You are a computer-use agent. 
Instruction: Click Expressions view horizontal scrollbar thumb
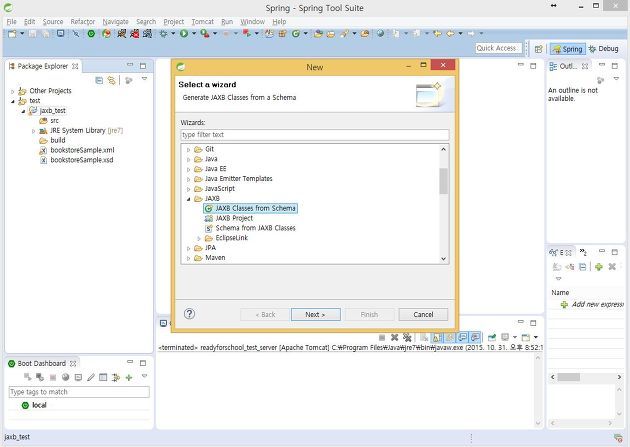point(569,377)
